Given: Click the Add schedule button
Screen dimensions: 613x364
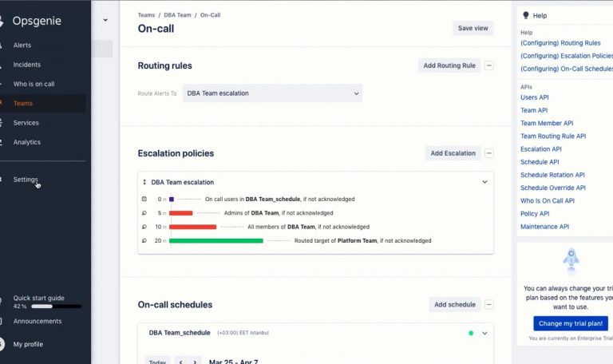Looking at the screenshot, I should [455, 305].
